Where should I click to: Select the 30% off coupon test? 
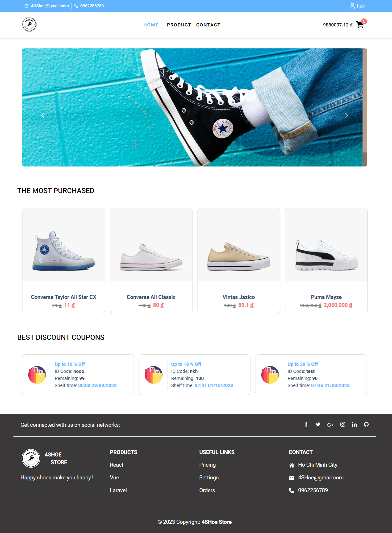311,375
